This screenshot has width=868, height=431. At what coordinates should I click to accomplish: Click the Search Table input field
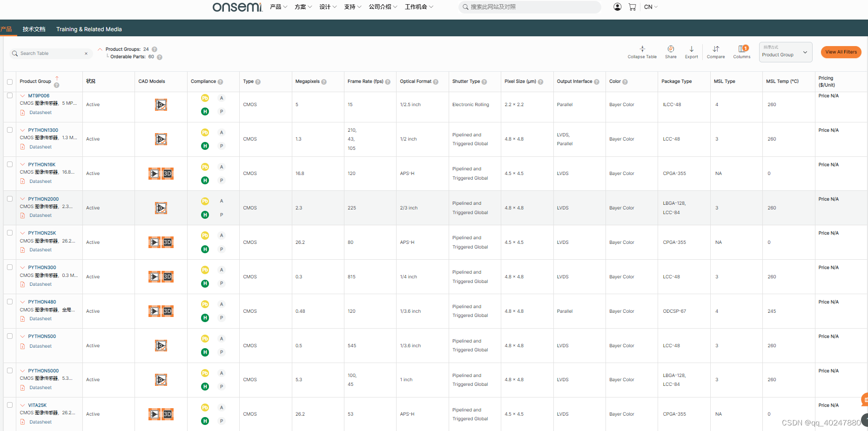click(50, 54)
